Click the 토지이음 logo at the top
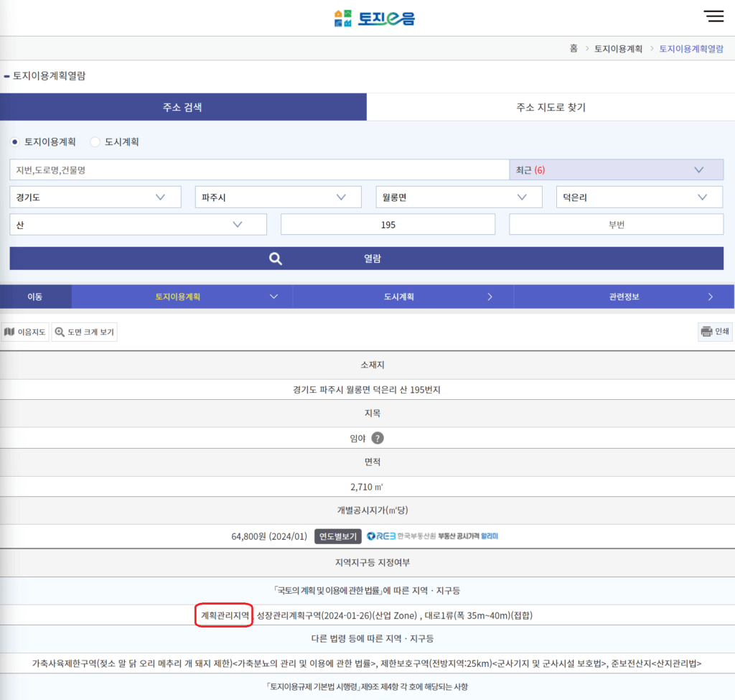 tap(373, 17)
